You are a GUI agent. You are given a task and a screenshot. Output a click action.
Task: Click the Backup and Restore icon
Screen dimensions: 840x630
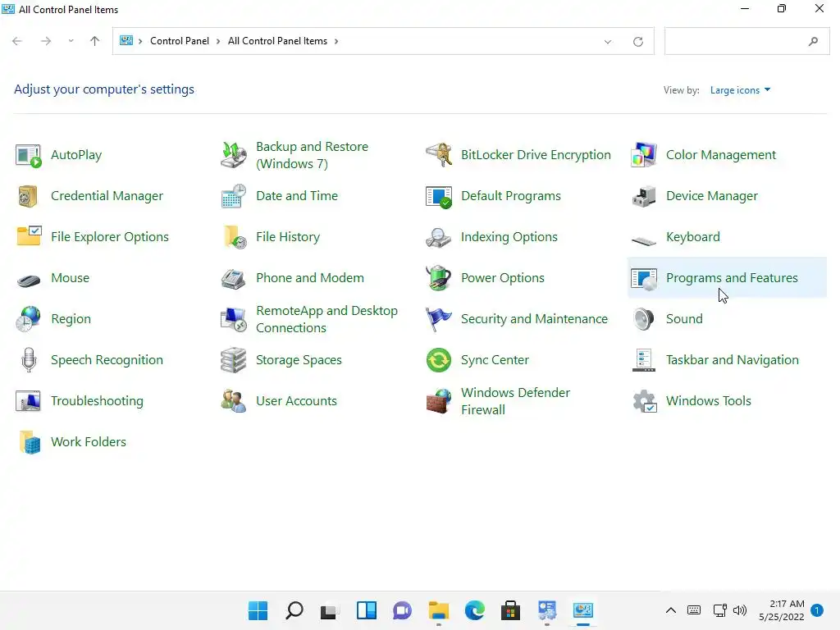pyautogui.click(x=234, y=155)
